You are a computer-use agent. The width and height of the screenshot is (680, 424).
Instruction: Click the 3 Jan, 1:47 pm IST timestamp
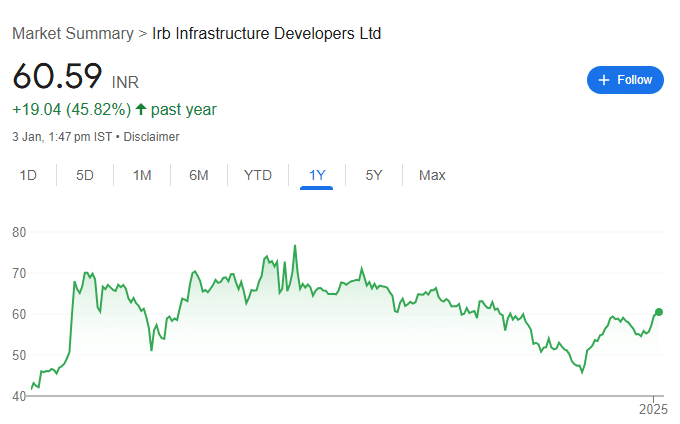coord(62,137)
